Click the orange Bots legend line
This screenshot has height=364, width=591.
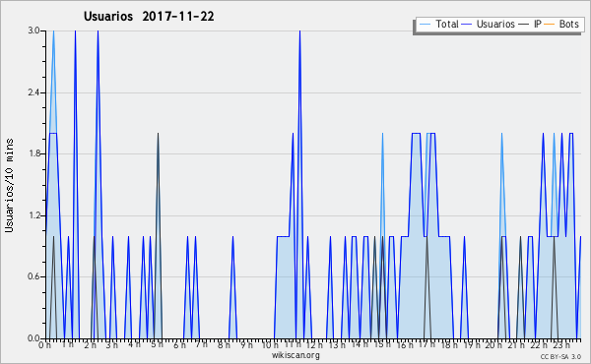tap(550, 25)
